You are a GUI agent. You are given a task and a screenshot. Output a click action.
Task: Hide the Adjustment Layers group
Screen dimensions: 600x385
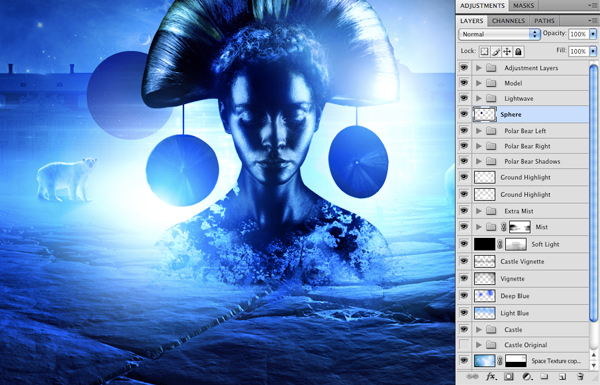tap(464, 68)
